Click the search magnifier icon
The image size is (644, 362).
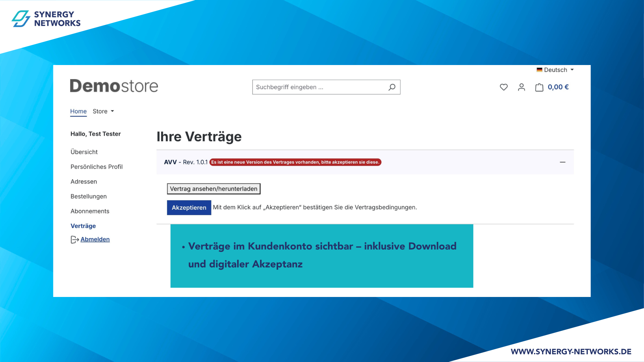392,87
